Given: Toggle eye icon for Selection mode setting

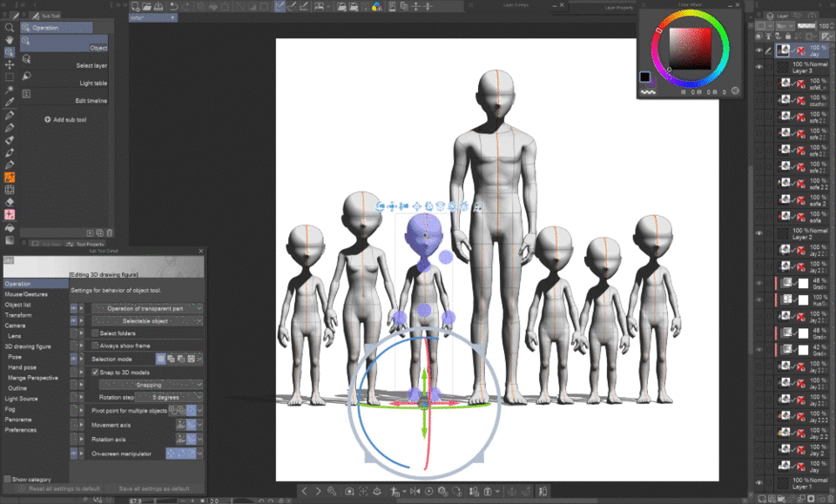Looking at the screenshot, I should 73,360.
